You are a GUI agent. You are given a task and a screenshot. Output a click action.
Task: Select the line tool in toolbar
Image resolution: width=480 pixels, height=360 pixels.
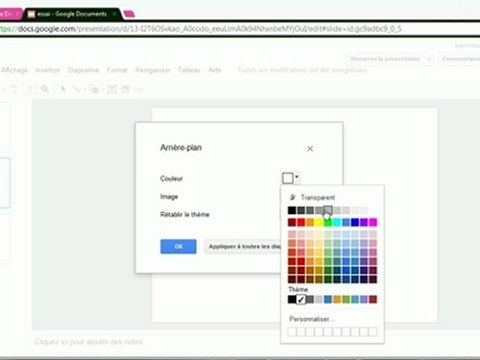76,89
